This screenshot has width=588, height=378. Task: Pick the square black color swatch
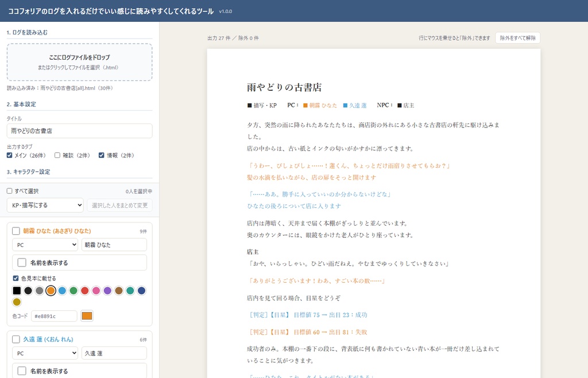click(17, 291)
